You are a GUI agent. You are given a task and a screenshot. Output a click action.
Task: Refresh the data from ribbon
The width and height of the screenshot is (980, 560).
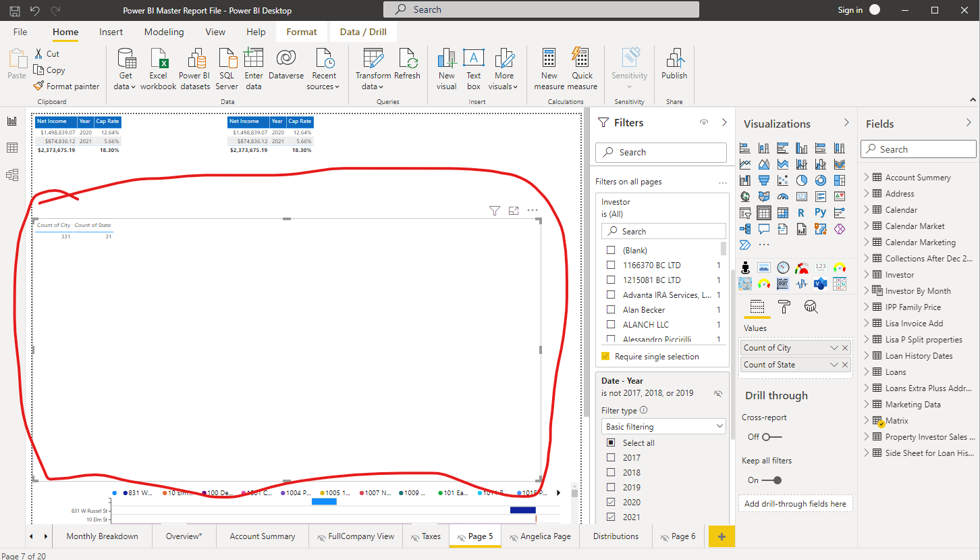(x=407, y=66)
